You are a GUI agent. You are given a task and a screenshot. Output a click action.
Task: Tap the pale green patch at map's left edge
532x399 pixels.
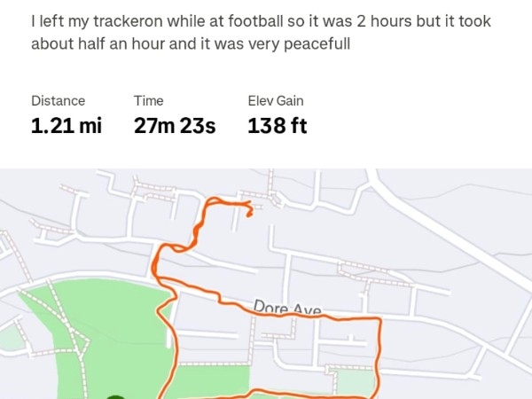click(x=11, y=337)
